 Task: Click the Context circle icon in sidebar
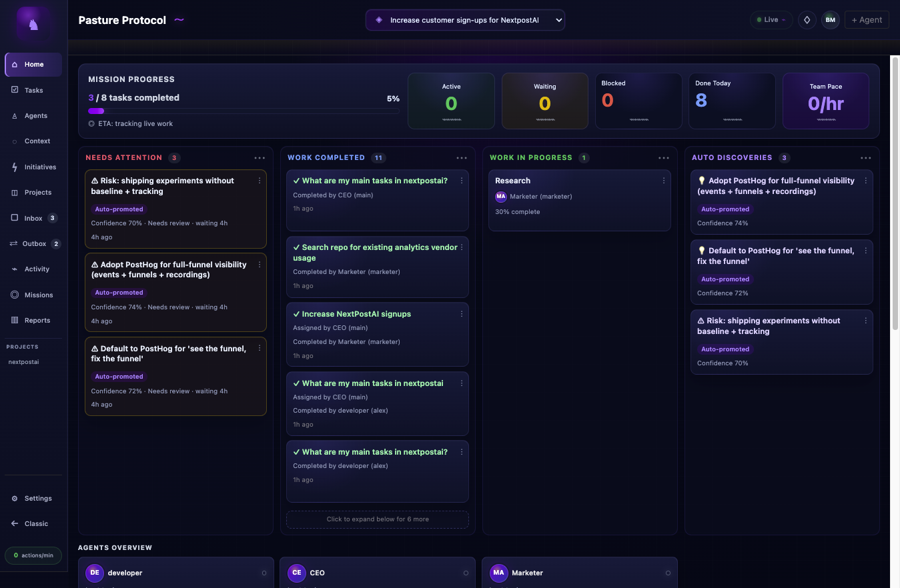click(x=15, y=141)
